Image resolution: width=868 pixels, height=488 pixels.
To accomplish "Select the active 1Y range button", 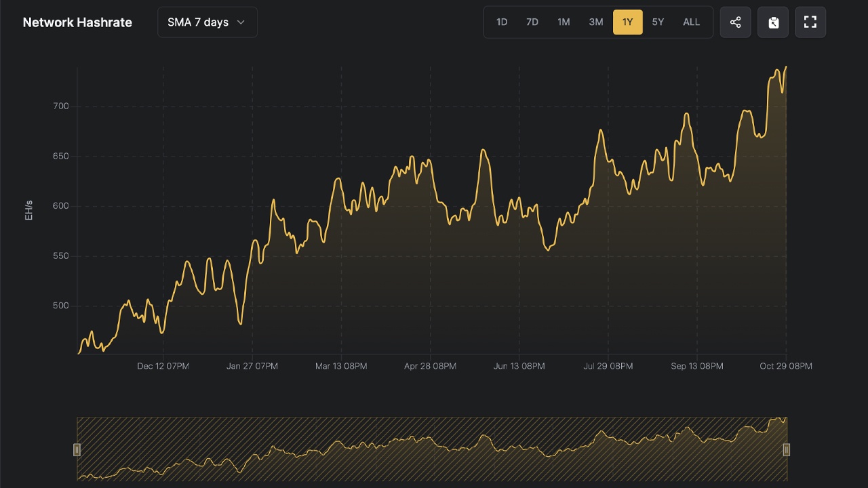I will click(627, 22).
